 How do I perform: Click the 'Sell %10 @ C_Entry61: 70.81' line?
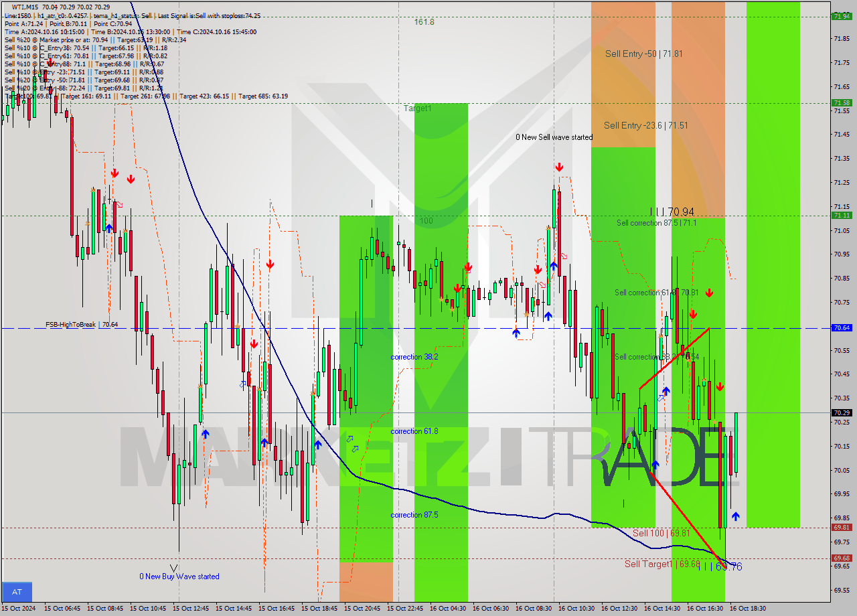[86, 56]
